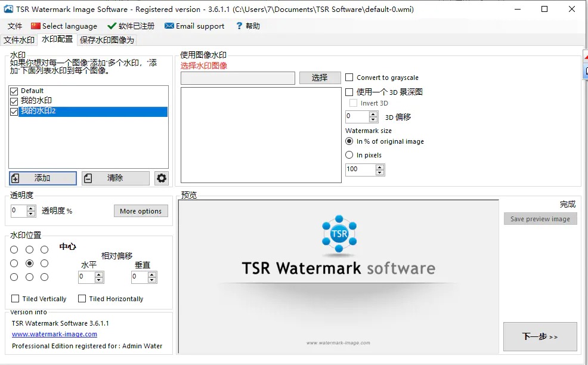Click the 下一步 button

(540, 336)
